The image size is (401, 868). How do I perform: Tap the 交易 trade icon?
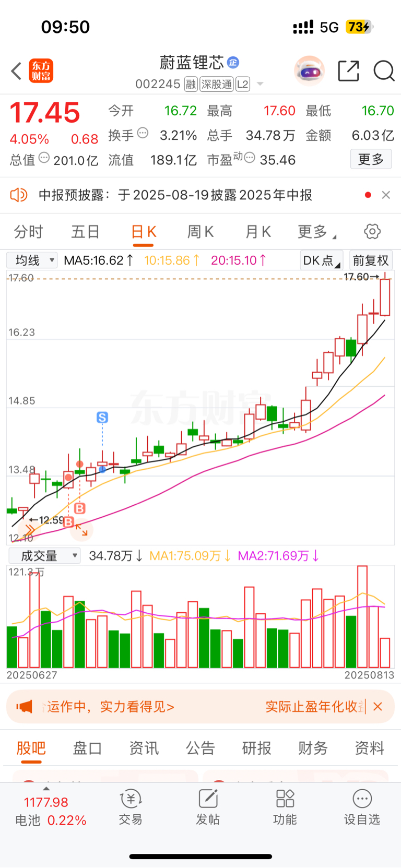(x=131, y=807)
